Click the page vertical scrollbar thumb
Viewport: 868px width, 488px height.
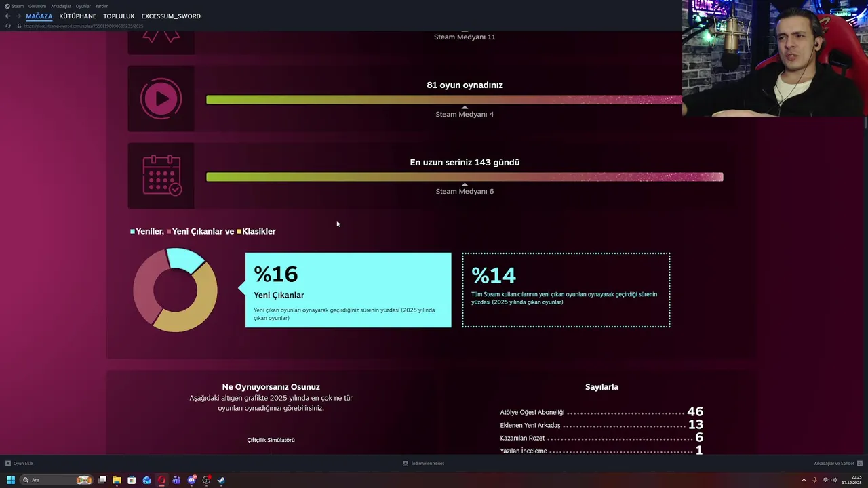point(865,123)
